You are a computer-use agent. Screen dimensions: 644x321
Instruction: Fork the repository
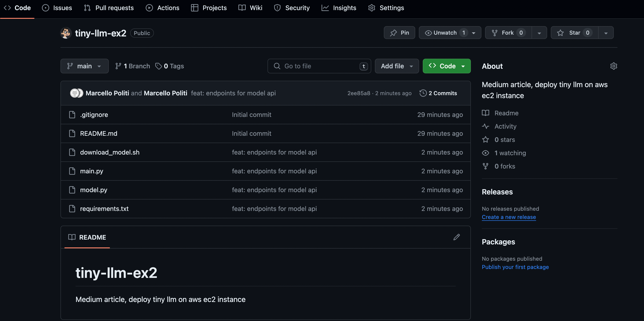point(508,33)
